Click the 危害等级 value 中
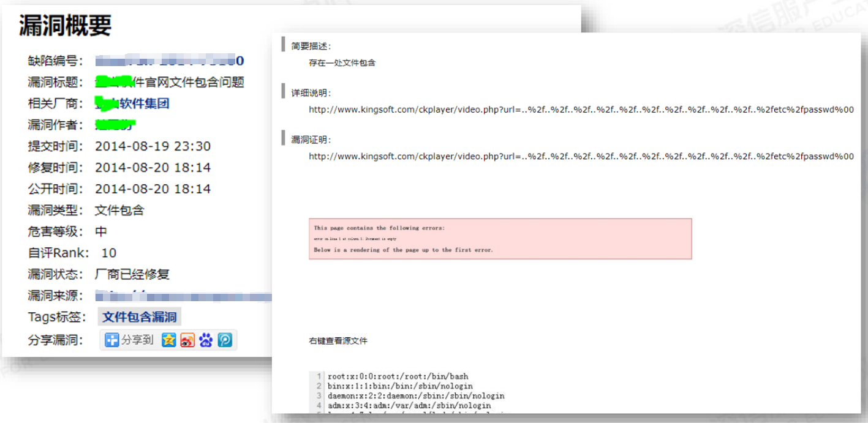 pos(101,232)
